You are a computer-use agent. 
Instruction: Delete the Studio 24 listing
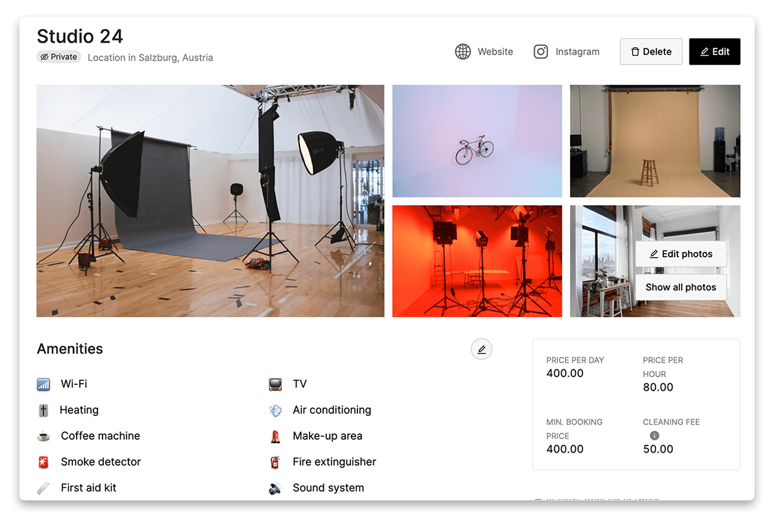[x=651, y=52]
